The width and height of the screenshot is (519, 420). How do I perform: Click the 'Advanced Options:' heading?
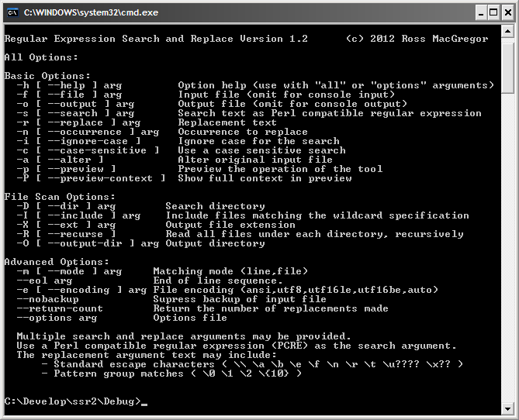(x=57, y=262)
